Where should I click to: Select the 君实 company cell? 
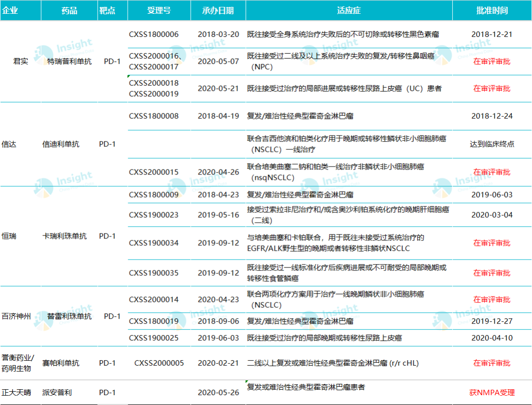pyautogui.click(x=21, y=61)
